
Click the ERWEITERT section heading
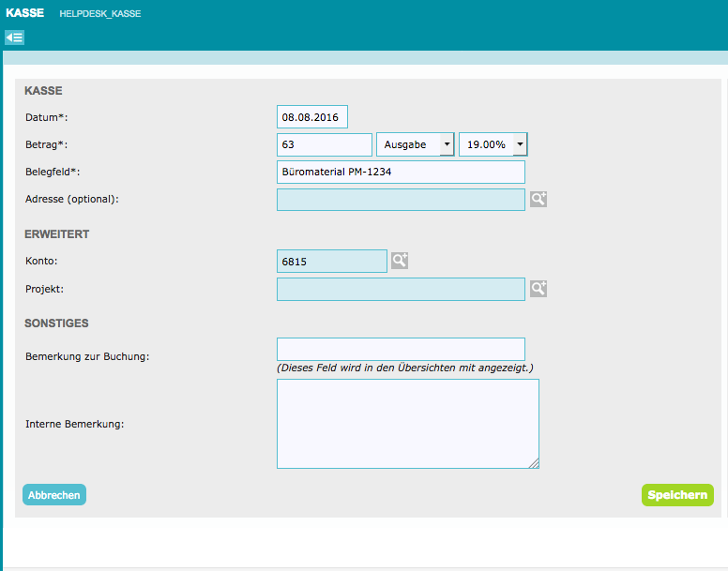(x=57, y=234)
